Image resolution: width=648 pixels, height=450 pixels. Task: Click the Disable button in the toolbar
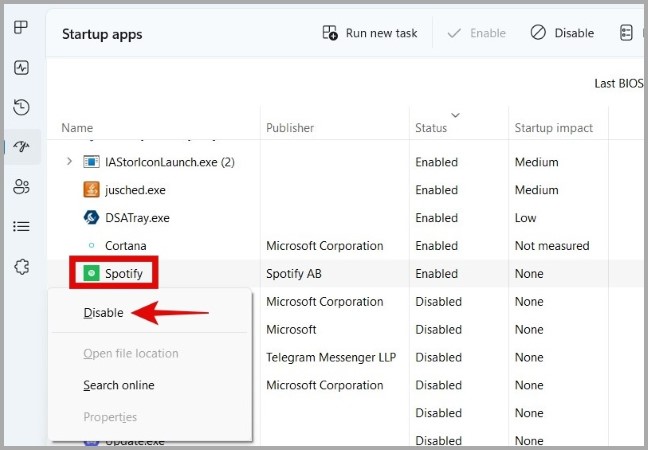(562, 33)
